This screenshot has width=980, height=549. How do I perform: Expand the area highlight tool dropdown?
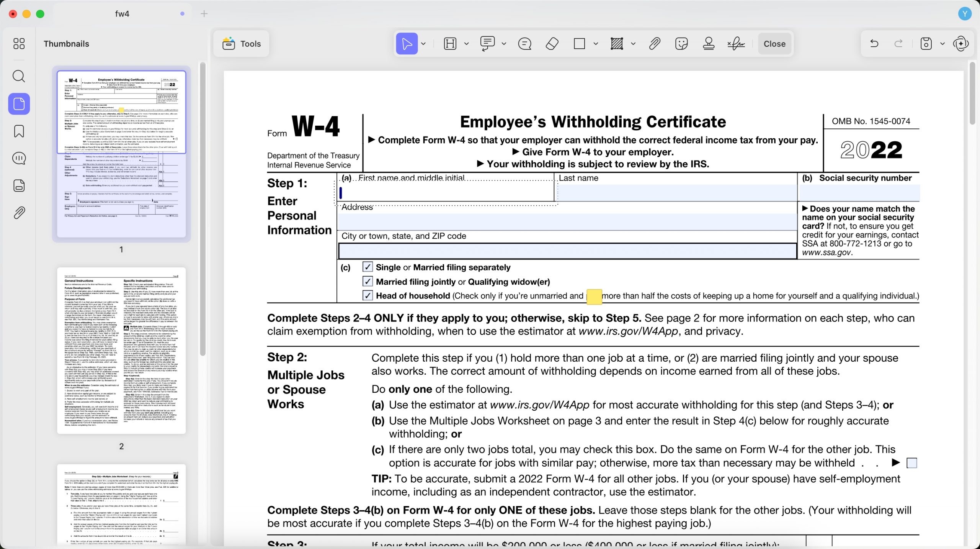(x=633, y=44)
